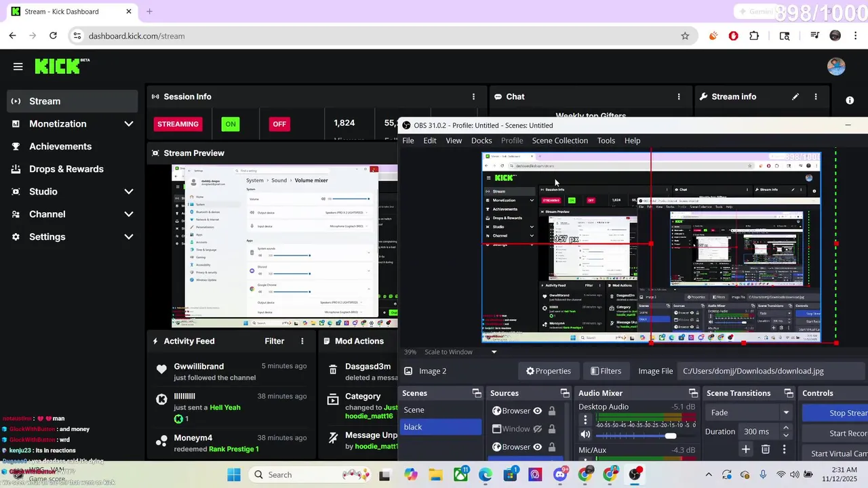Image resolution: width=868 pixels, height=488 pixels.
Task: Open Microsoft Edge from the taskbar
Action: tap(486, 474)
